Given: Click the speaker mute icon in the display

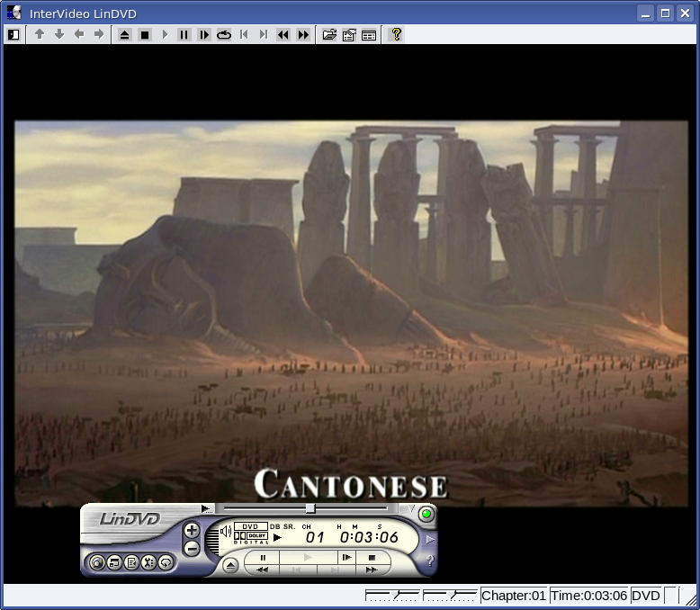Looking at the screenshot, I should click(x=226, y=531).
